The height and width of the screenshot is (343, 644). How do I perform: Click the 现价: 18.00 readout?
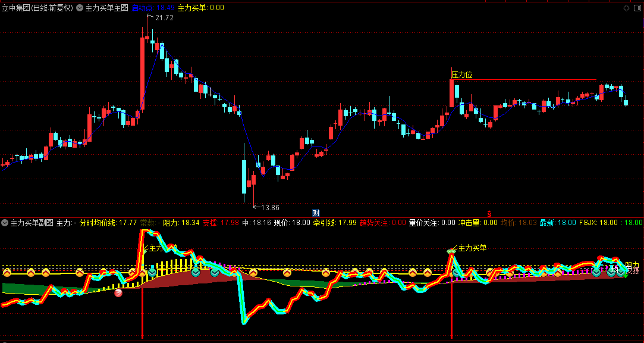pyautogui.click(x=292, y=223)
